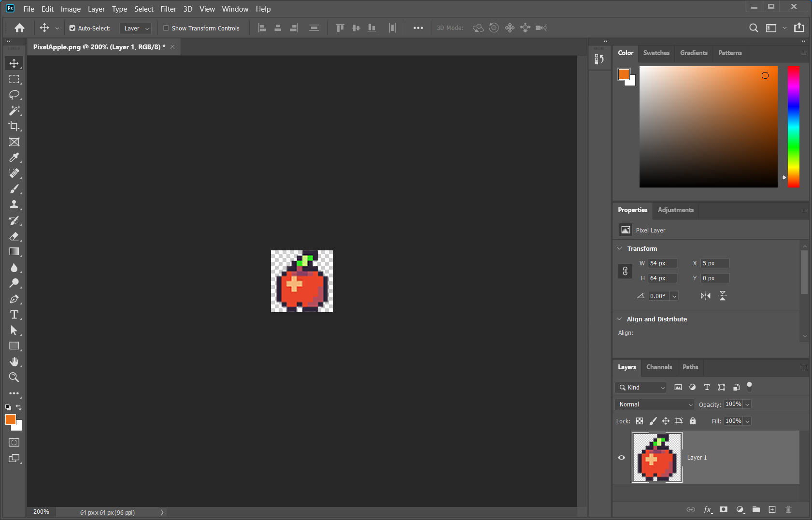Select the Eraser tool

click(x=14, y=236)
